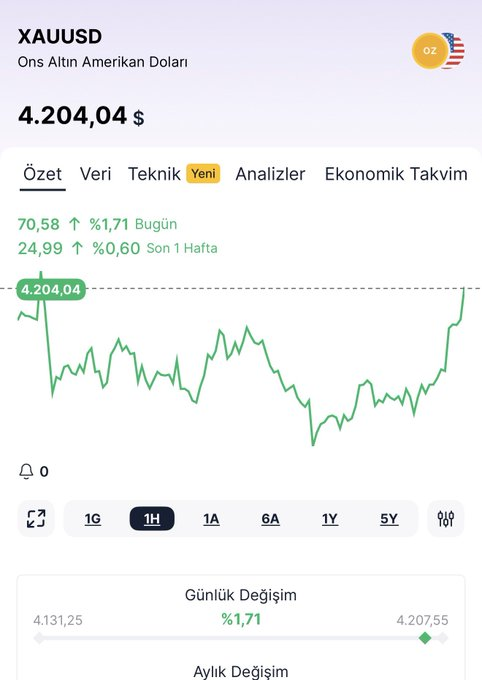Tap the green daily change arrow
482x680 pixels.
pyautogui.click(x=75, y=224)
